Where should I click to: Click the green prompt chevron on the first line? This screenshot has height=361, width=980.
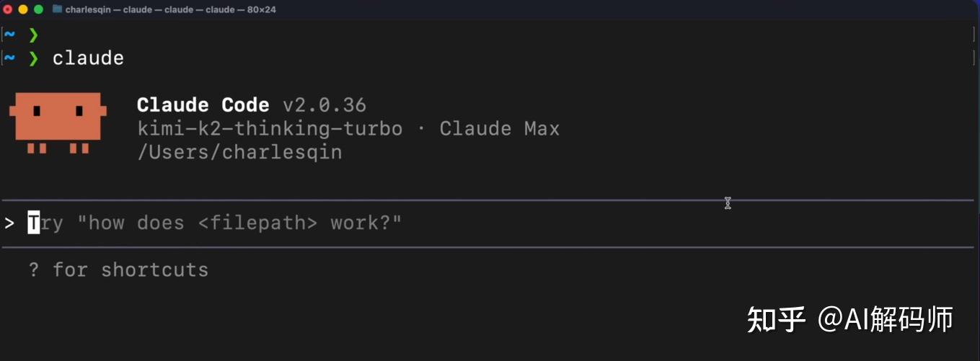point(33,35)
